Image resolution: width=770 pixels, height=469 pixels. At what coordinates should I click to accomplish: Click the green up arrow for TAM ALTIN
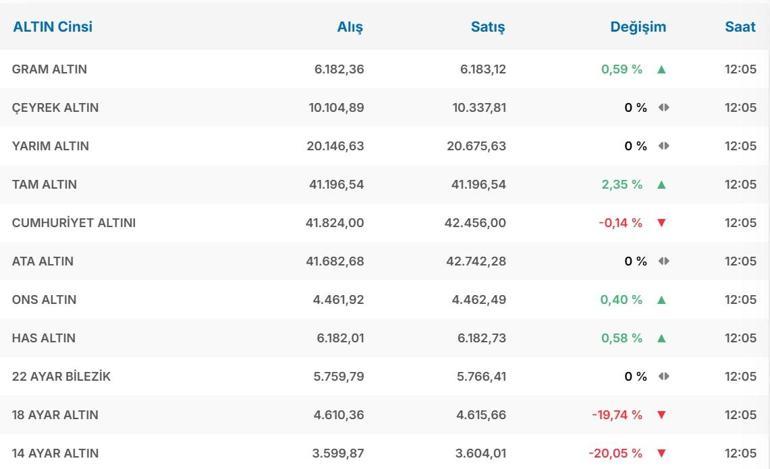pos(662,185)
